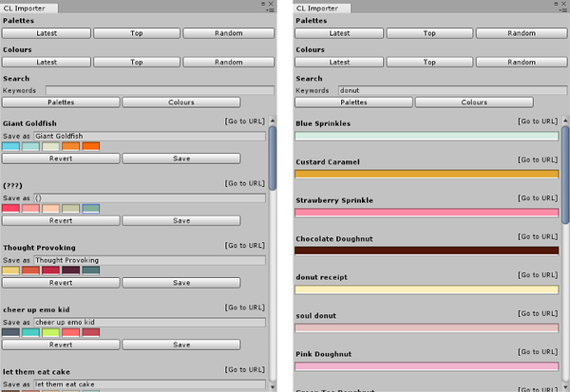The width and height of the screenshot is (570, 392).
Task: Select the left CL Importer tab
Action: (x=28, y=8)
